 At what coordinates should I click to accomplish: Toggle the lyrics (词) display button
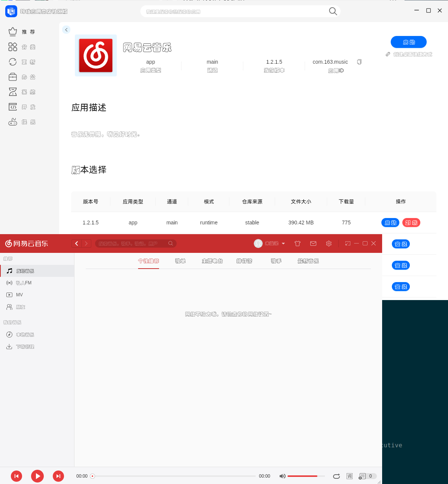click(x=350, y=476)
